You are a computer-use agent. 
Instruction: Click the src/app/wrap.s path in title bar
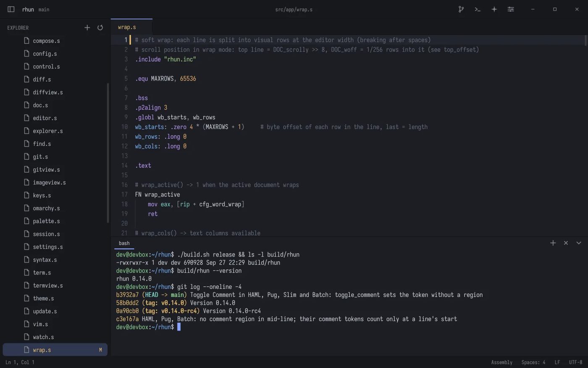(x=294, y=9)
